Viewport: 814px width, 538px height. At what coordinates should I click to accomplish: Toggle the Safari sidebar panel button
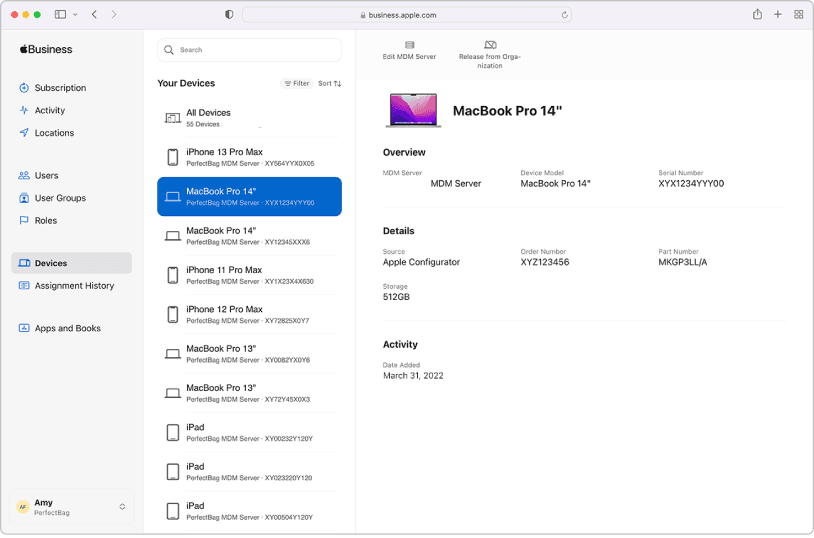61,14
